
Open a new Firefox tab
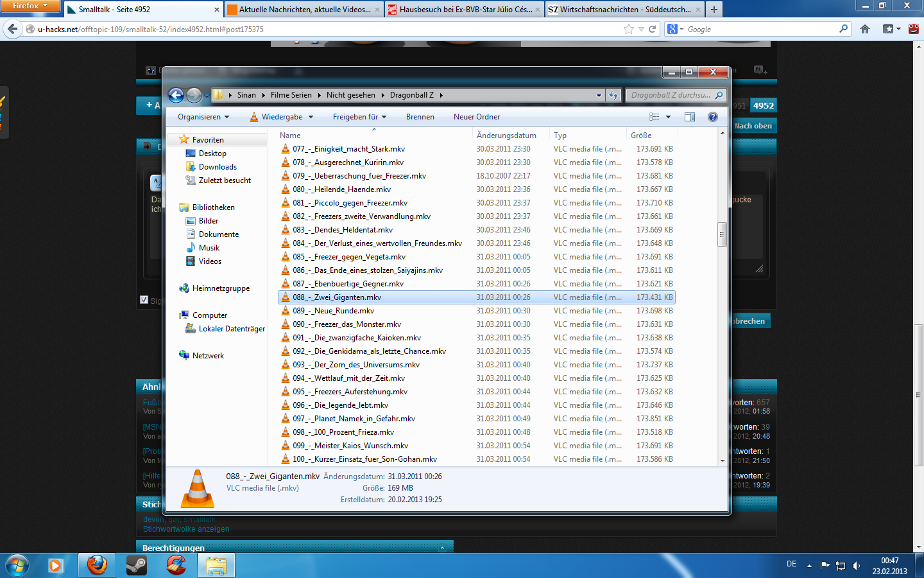tap(714, 10)
